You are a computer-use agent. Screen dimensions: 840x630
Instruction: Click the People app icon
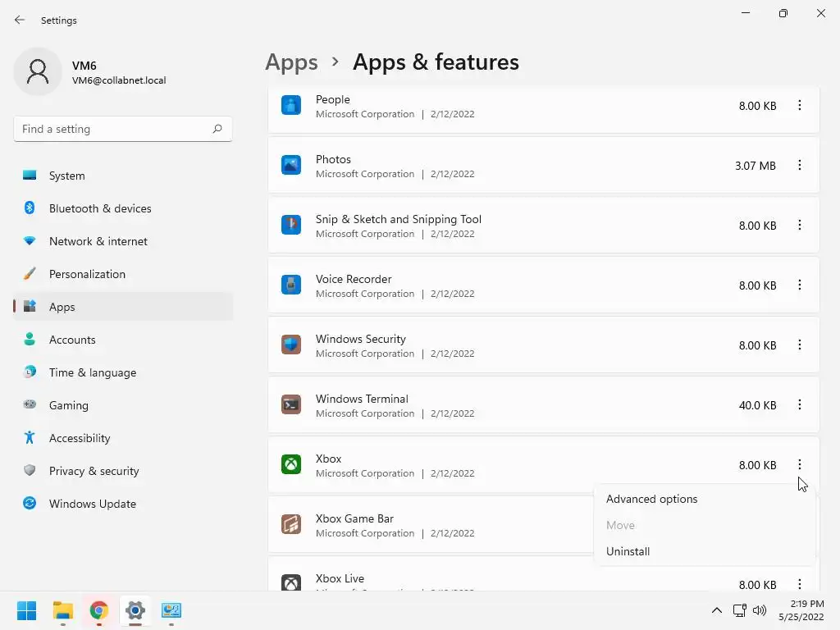[291, 105]
